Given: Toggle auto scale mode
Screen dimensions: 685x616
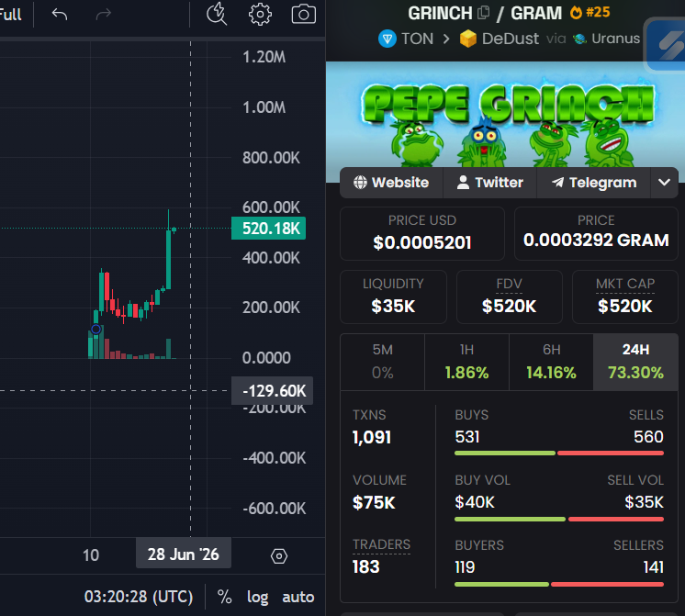Looking at the screenshot, I should pos(298,597).
